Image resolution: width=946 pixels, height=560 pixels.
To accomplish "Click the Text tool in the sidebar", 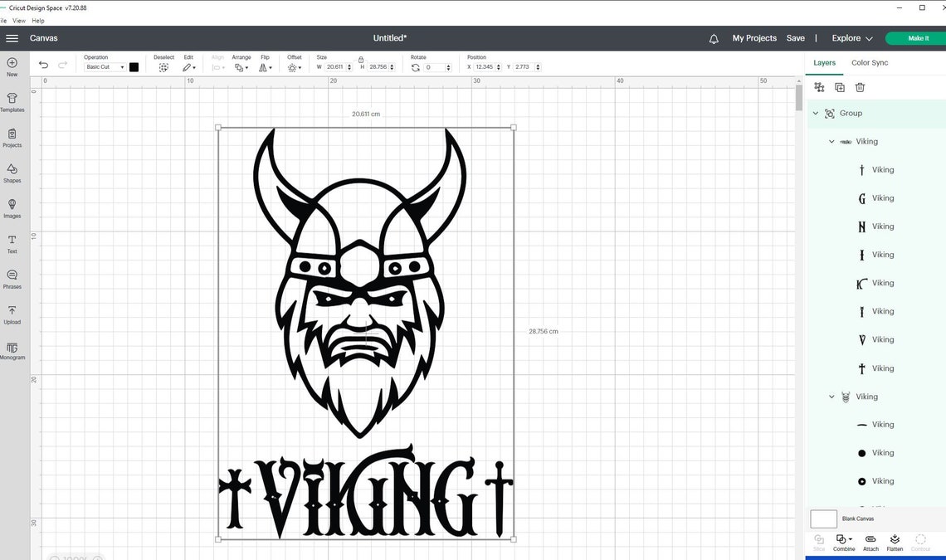I will point(12,243).
